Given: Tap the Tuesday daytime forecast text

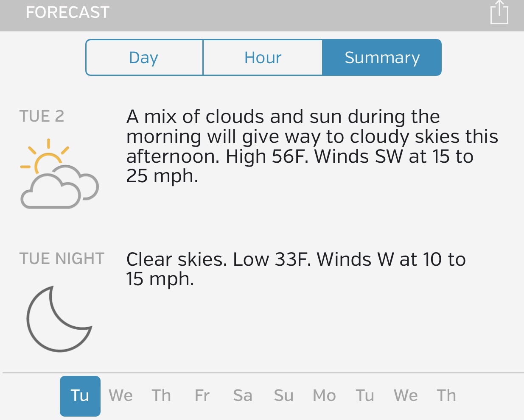Looking at the screenshot, I should 312,146.
